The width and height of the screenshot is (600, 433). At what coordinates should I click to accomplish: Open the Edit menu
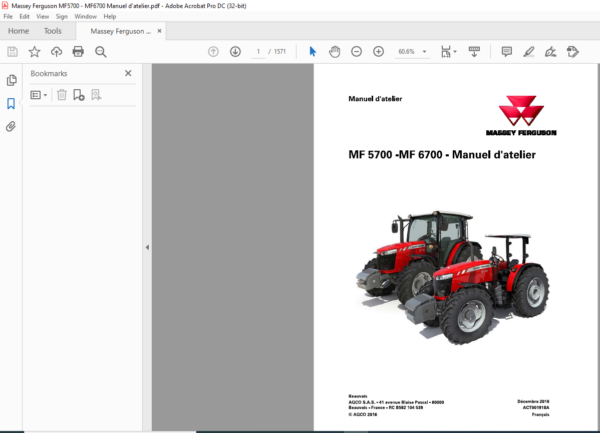[24, 16]
